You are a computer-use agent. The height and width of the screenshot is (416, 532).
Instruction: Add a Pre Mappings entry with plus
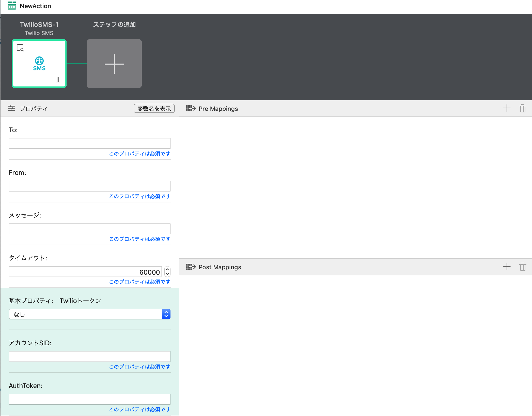click(507, 108)
